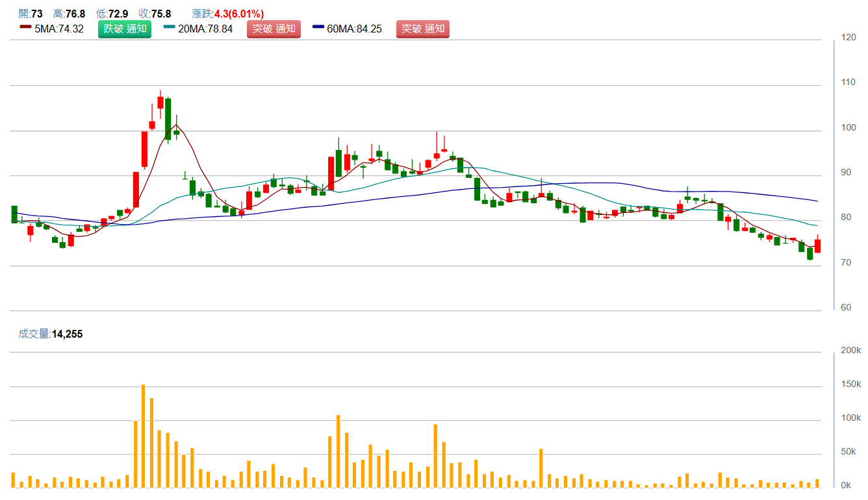Select the dark red 5MA legend swatch

25,27
